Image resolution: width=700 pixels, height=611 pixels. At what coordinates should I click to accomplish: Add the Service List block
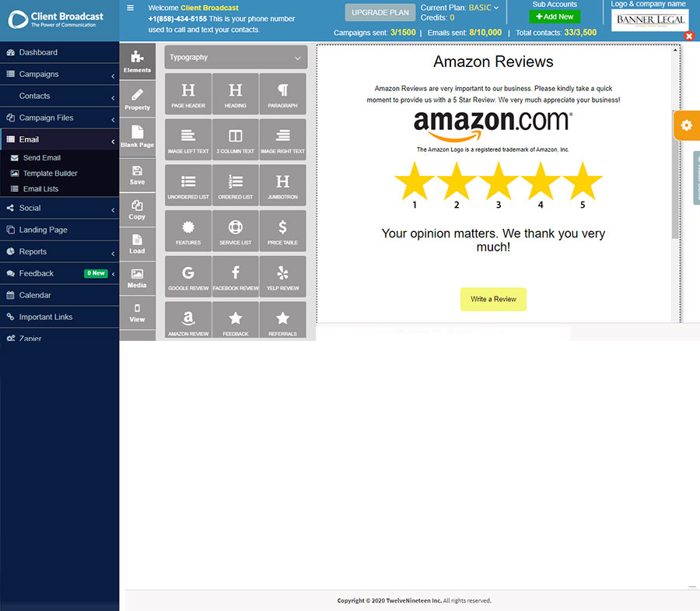tap(235, 231)
